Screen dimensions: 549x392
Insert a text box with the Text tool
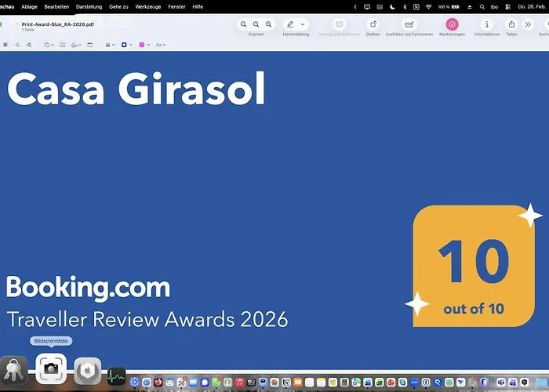62,45
